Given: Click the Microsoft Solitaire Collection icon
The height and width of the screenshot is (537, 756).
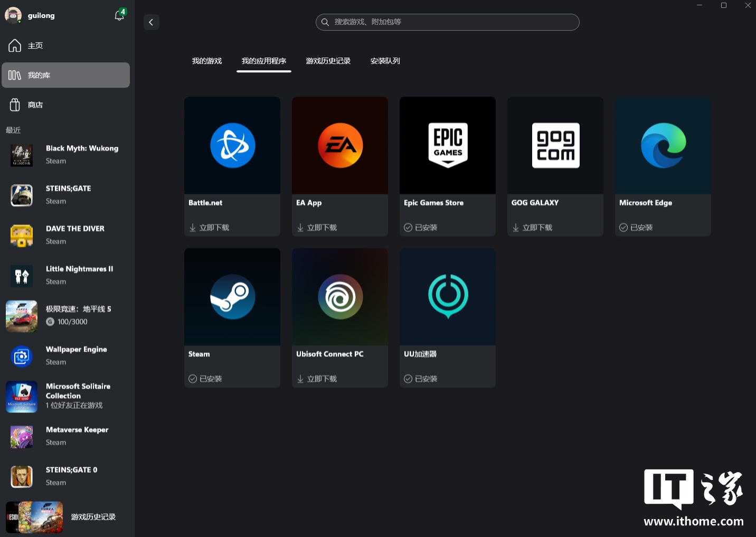Looking at the screenshot, I should [x=22, y=397].
